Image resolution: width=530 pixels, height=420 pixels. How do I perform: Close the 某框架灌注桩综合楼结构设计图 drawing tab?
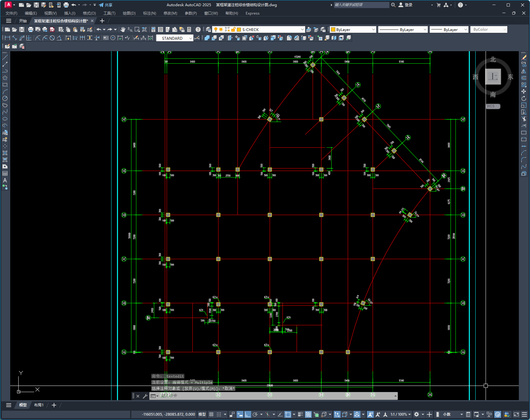coord(92,21)
